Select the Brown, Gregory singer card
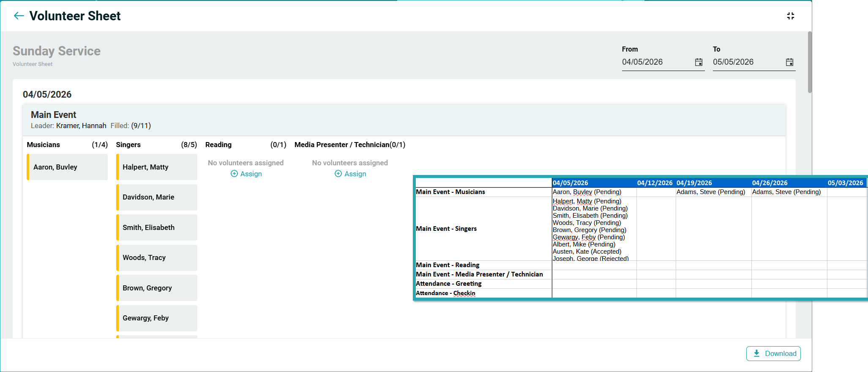 pos(157,288)
